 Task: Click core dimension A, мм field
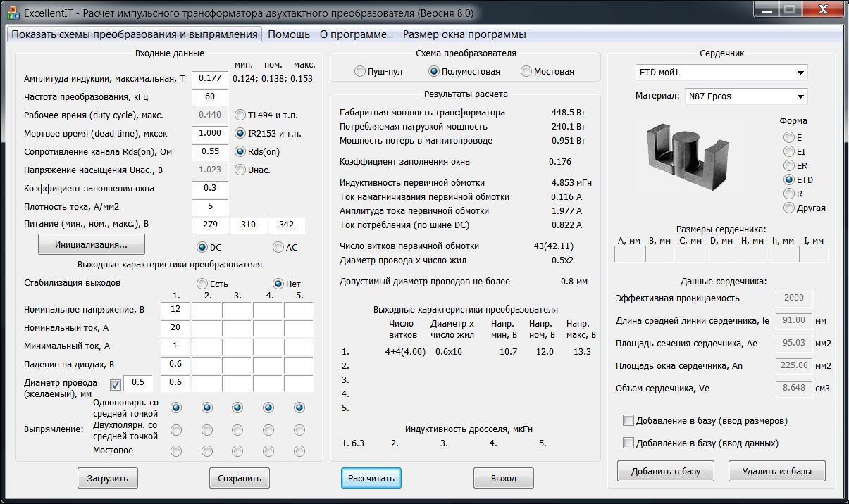pos(629,254)
